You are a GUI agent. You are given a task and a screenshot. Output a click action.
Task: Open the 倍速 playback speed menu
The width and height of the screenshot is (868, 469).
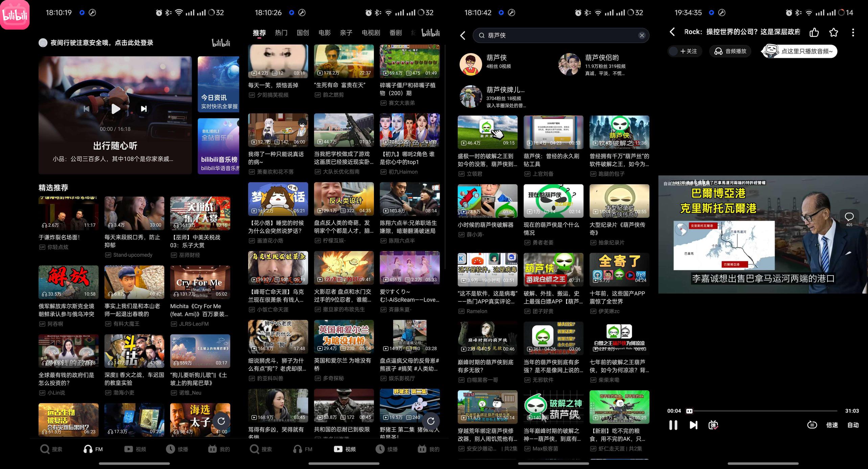(832, 425)
